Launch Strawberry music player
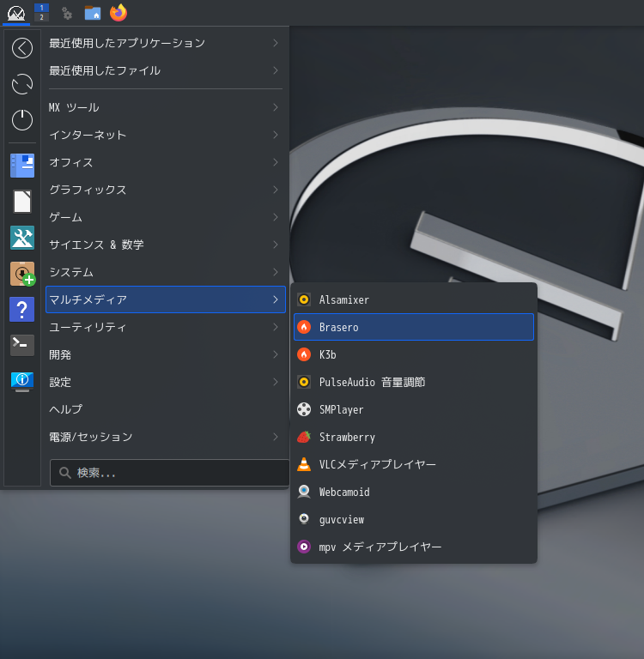Viewport: 644px width, 659px height. (414, 437)
